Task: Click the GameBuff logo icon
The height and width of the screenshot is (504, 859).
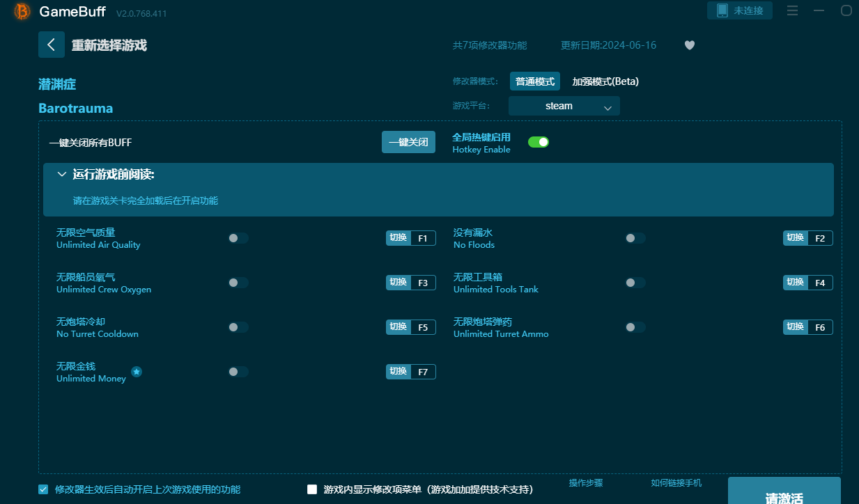Action: (22, 11)
